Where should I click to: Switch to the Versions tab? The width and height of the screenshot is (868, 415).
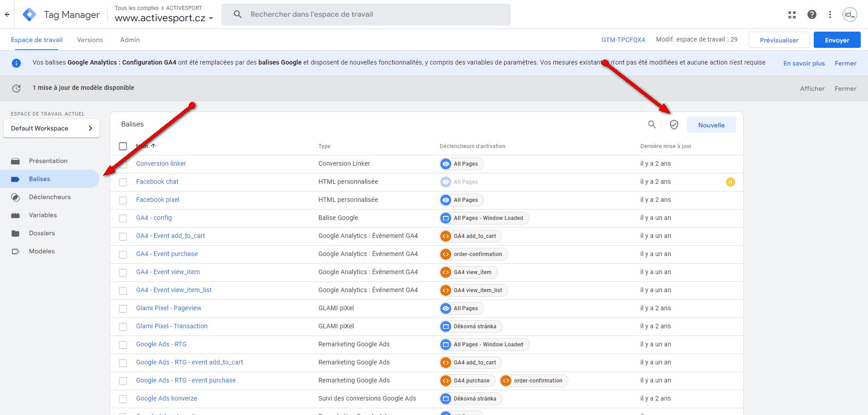90,40
